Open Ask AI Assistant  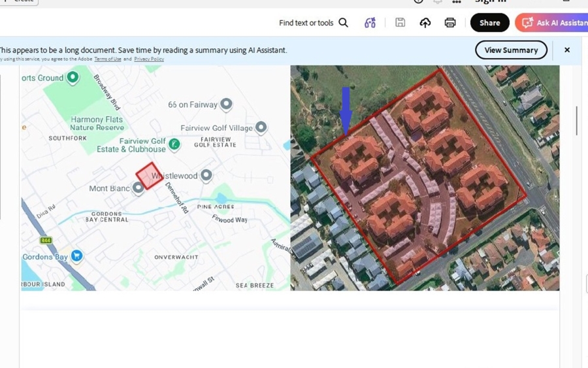pyautogui.click(x=553, y=23)
